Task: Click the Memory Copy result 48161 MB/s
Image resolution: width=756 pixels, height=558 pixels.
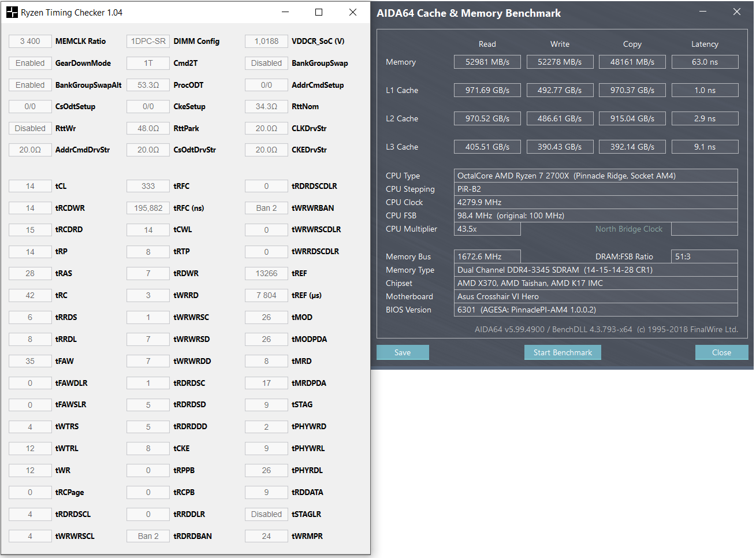Action: (632, 62)
